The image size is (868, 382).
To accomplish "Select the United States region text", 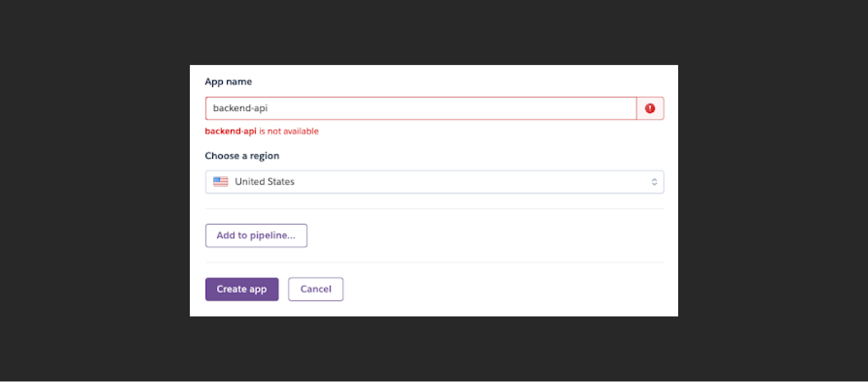I will [265, 182].
